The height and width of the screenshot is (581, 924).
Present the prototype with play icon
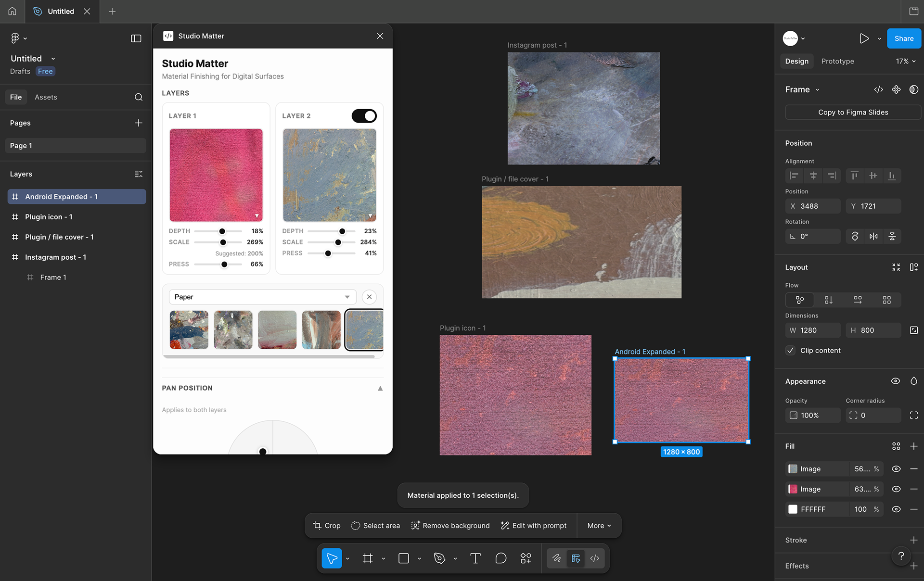coord(864,38)
